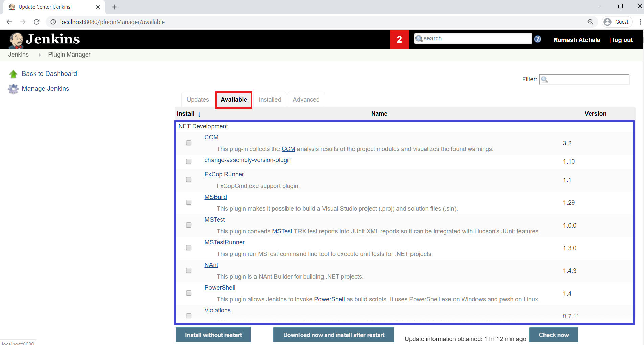The height and width of the screenshot is (345, 644).
Task: Select the Available tab
Action: (x=234, y=100)
